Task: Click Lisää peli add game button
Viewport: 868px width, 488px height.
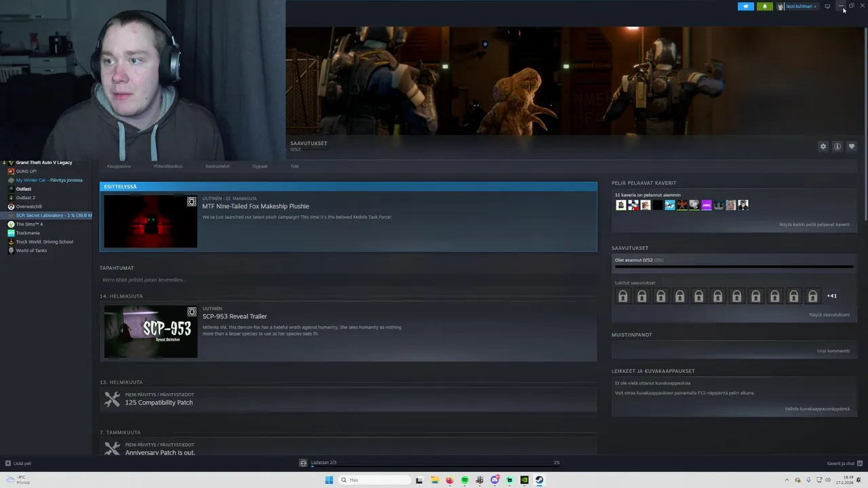Action: click(18, 464)
